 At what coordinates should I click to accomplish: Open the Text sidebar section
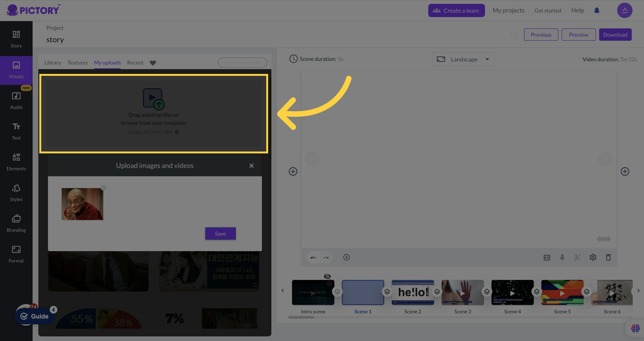click(16, 132)
